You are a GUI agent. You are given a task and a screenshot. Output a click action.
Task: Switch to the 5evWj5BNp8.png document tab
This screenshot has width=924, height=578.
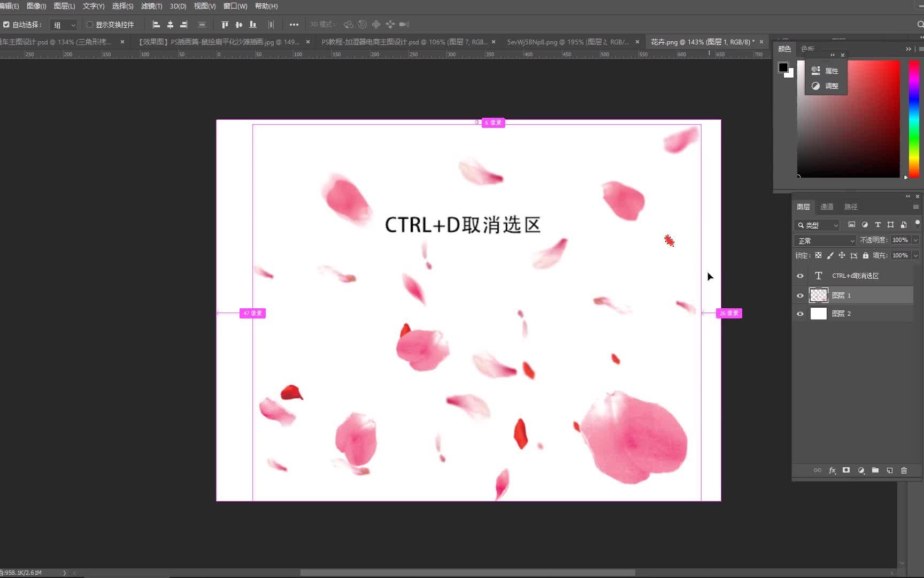pos(568,42)
